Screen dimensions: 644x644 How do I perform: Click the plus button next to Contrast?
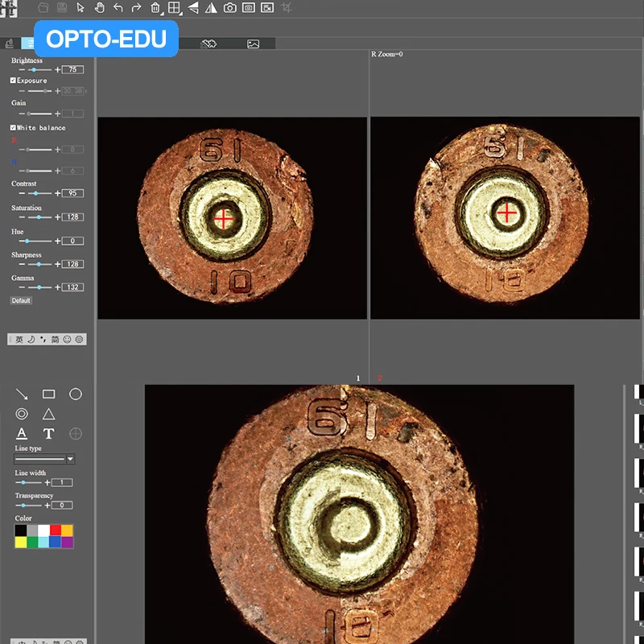click(57, 194)
